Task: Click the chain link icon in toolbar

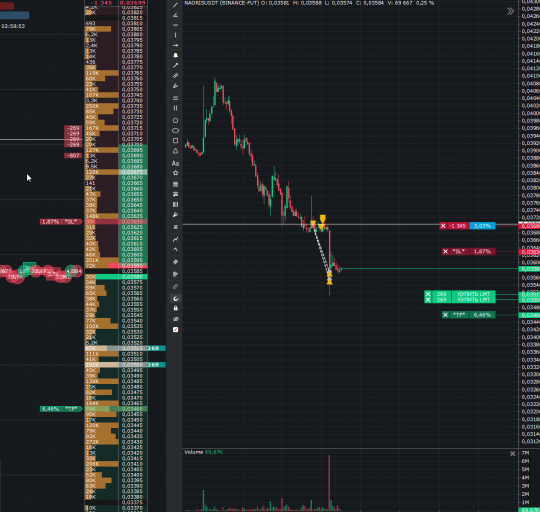Action: (x=175, y=286)
